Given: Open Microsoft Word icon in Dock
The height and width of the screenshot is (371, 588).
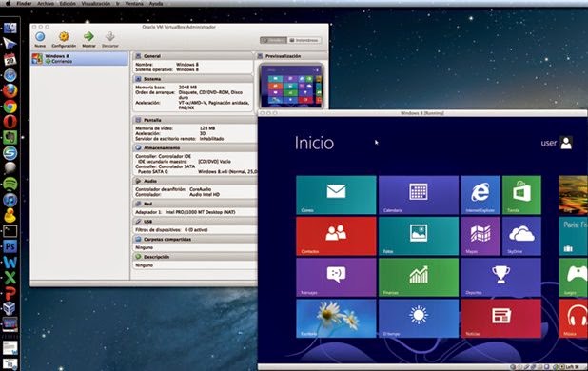Looking at the screenshot, I should tap(10, 262).
